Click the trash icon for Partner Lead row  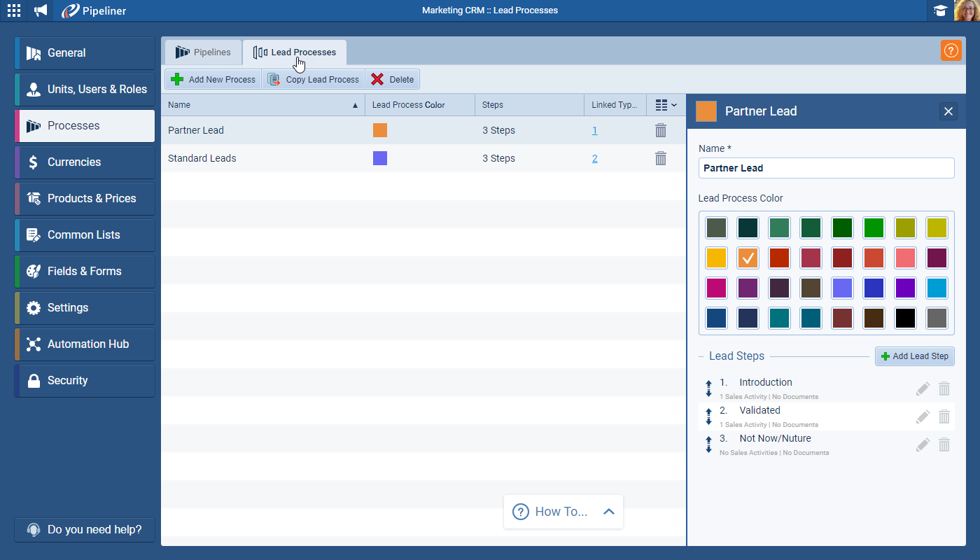click(660, 130)
